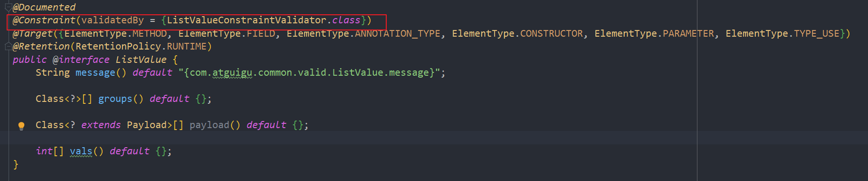The image size is (868, 181).
Task: Toggle the fold marker beside @Retention line
Action: click(8, 46)
